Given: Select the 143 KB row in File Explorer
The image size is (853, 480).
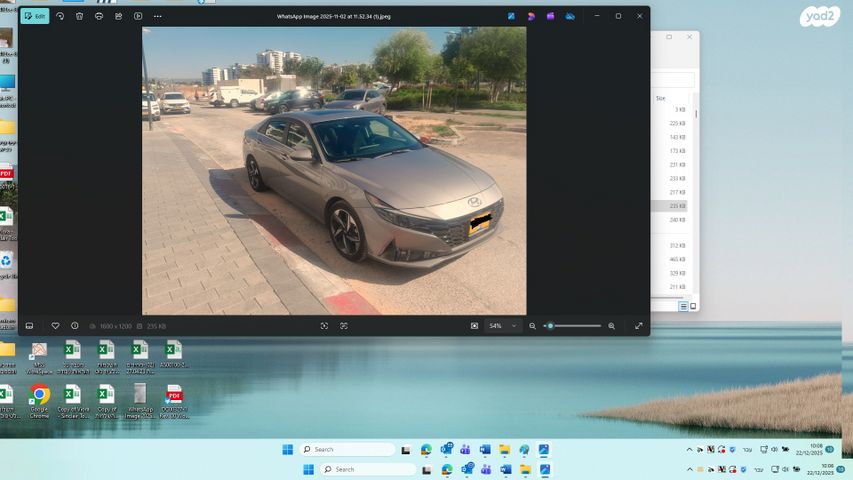Looking at the screenshot, I should [x=670, y=137].
